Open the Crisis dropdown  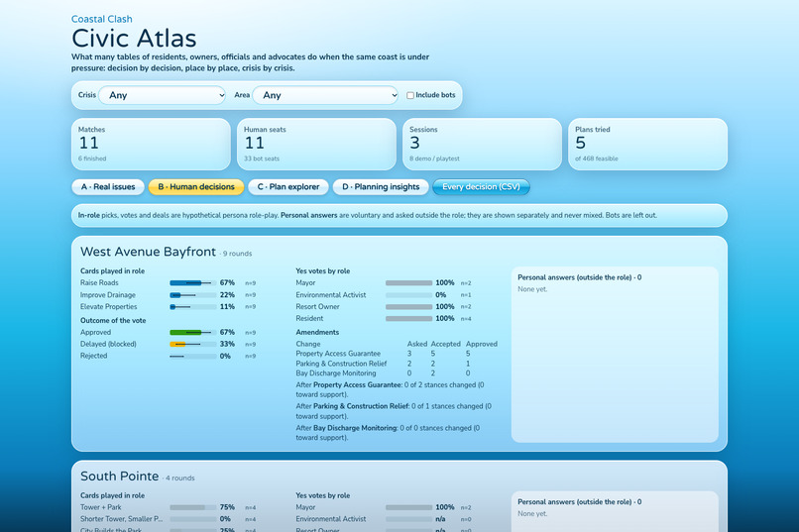[x=162, y=95]
